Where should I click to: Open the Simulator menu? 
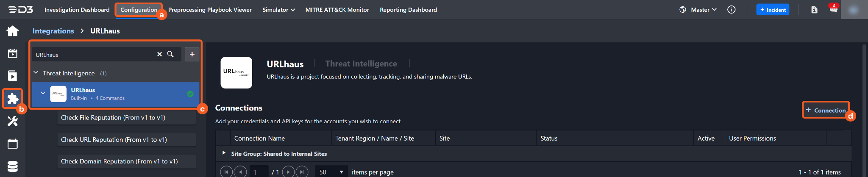[x=278, y=10]
